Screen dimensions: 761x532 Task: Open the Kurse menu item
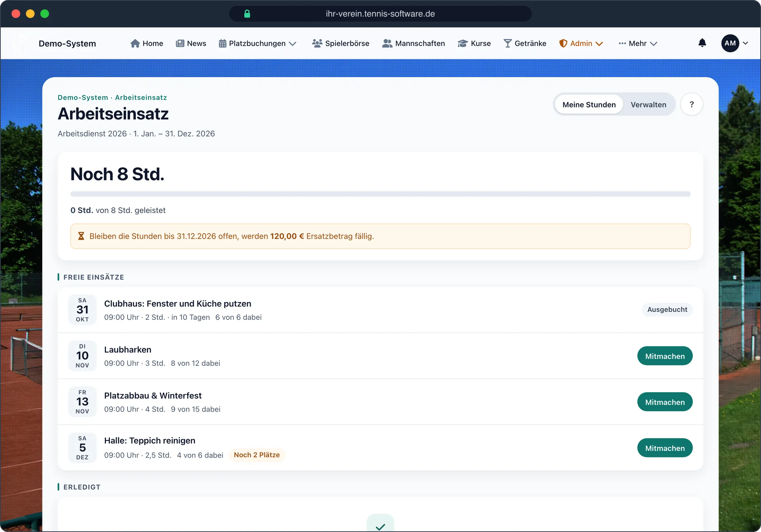pyautogui.click(x=474, y=43)
